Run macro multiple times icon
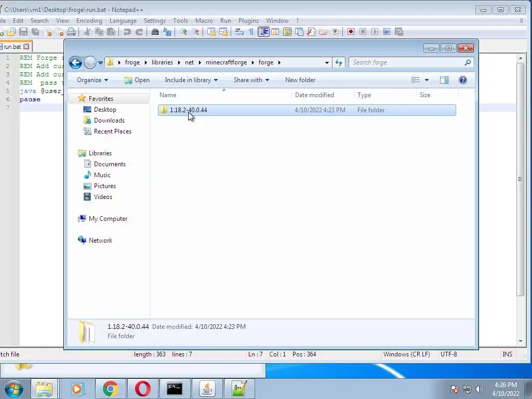532x399 pixels. coord(387,32)
